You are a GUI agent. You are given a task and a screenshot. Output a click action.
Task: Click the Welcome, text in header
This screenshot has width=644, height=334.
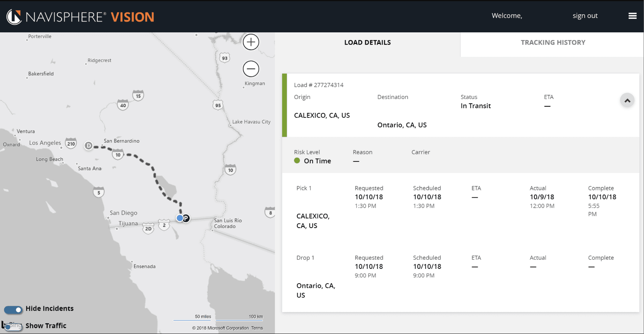507,16
